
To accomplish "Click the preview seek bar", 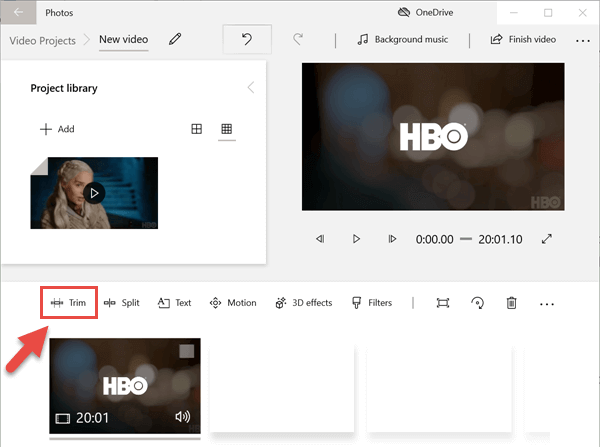I will [x=466, y=239].
